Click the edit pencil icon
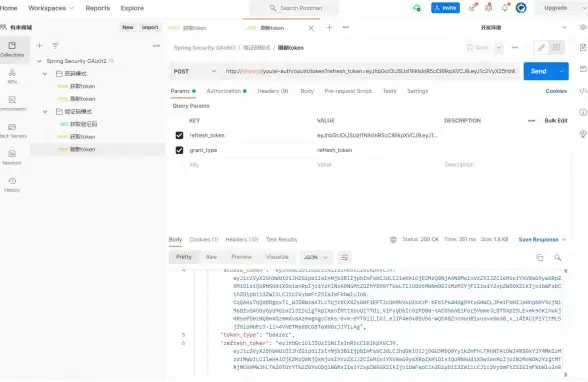This screenshot has height=382, width=588. pos(542,48)
